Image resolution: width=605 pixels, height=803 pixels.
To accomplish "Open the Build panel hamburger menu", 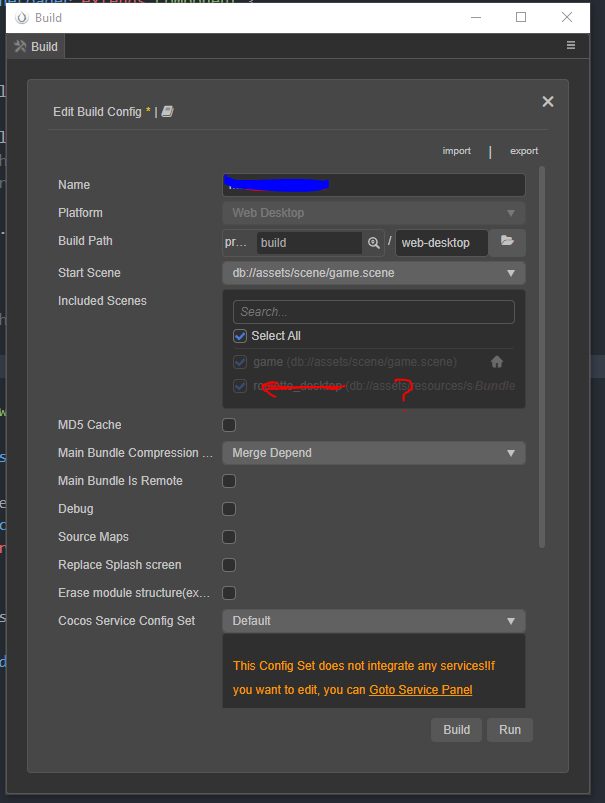I will pyautogui.click(x=571, y=46).
